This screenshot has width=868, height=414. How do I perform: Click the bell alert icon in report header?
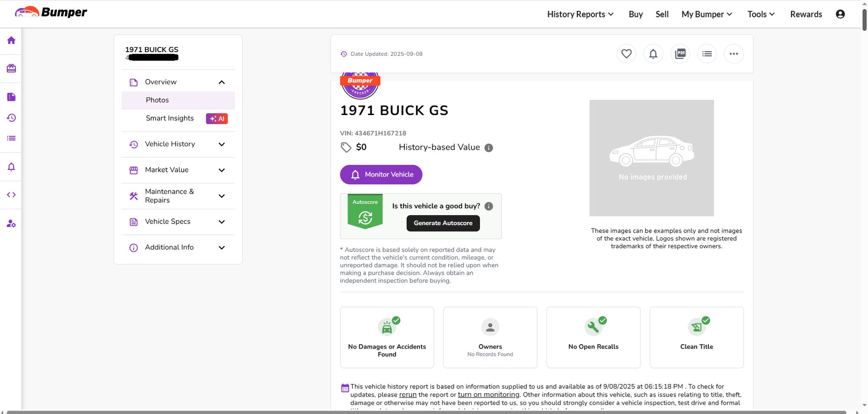tap(653, 54)
